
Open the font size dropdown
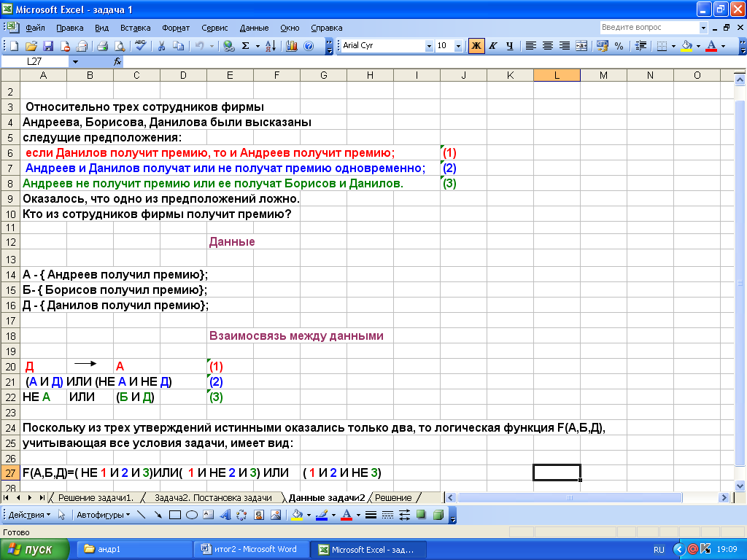[x=458, y=46]
